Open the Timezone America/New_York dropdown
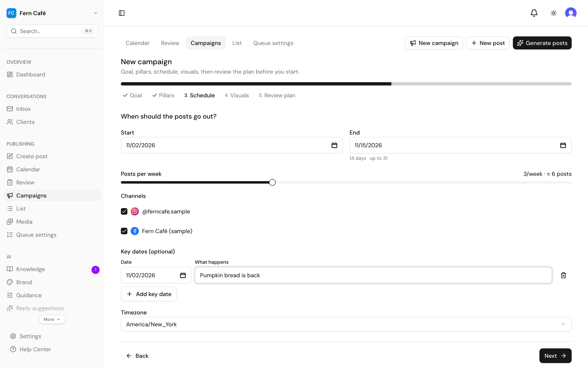 346,324
